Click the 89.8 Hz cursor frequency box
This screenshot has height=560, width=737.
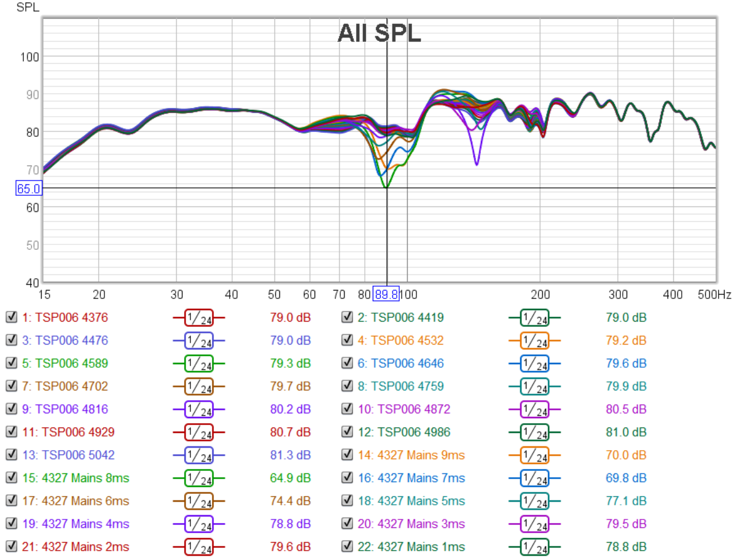pos(386,295)
